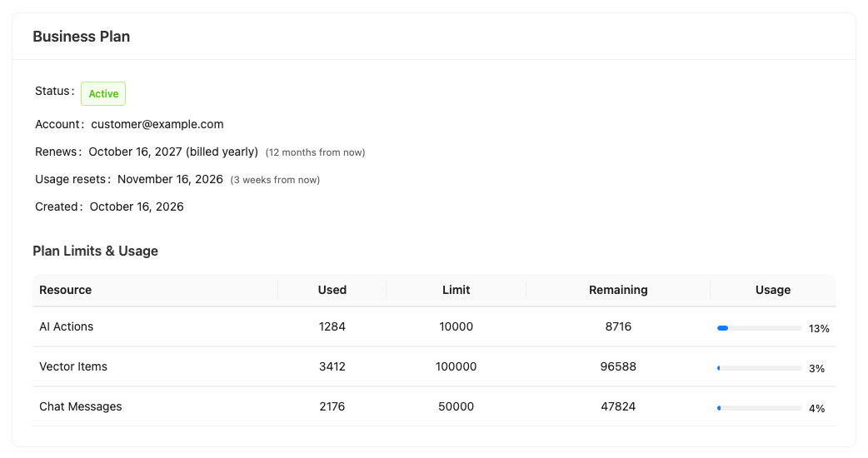Click Chat Messages used value 2176
Screen dimensions: 868x458
point(332,406)
